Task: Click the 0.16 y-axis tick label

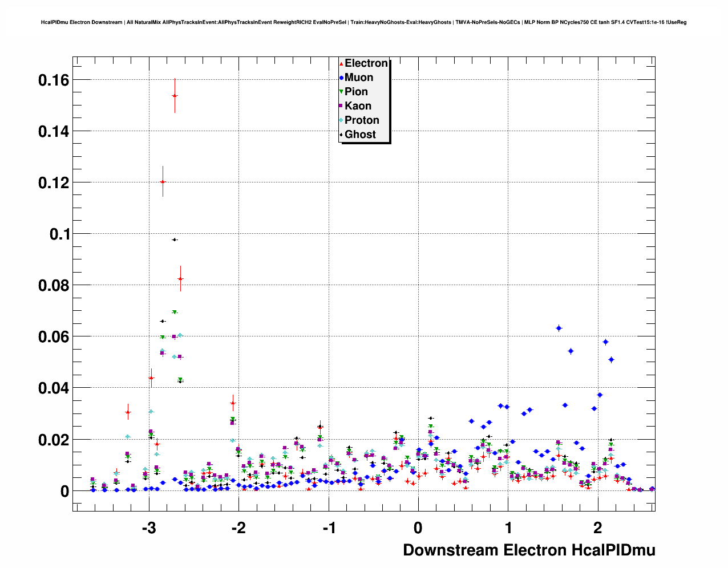Action: tap(54, 80)
